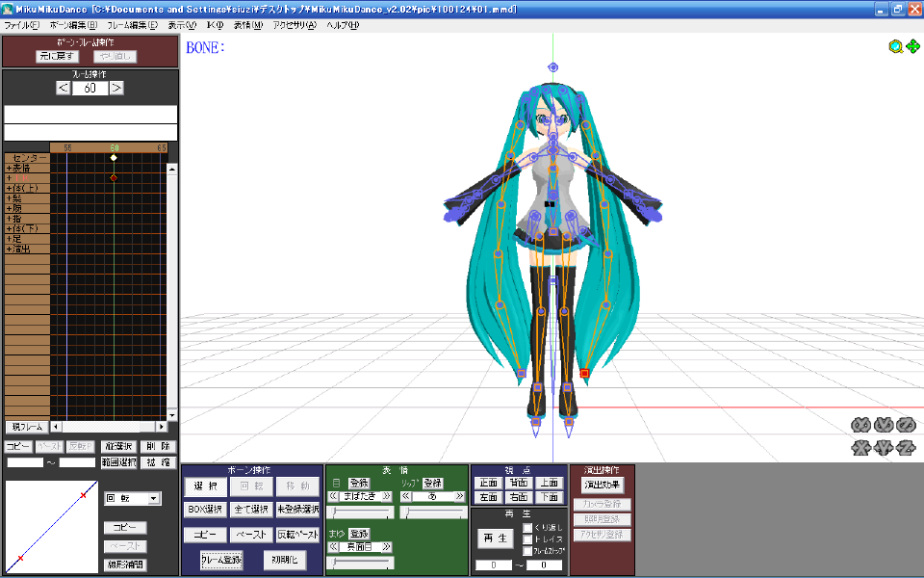Image resolution: width=924 pixels, height=578 pixels.
Task: Click the green cross move-camera icon
Action: point(912,46)
